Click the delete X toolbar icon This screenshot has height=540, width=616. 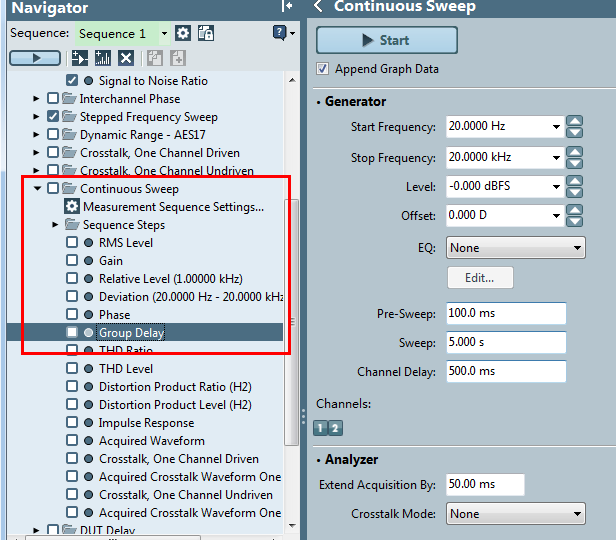(126, 59)
